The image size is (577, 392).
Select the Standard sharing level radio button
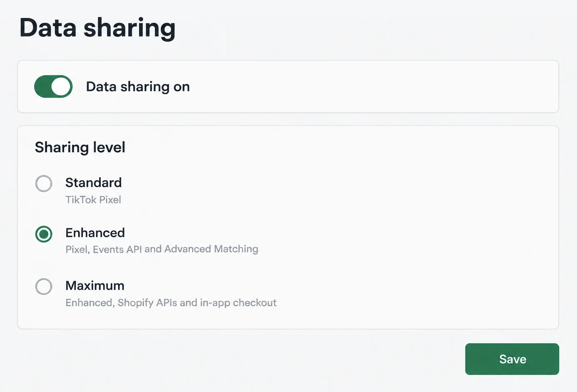point(44,184)
